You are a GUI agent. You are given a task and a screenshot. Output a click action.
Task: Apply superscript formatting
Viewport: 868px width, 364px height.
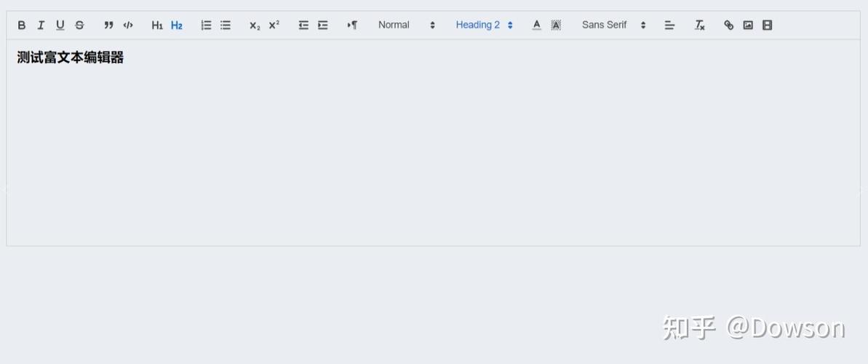(274, 25)
